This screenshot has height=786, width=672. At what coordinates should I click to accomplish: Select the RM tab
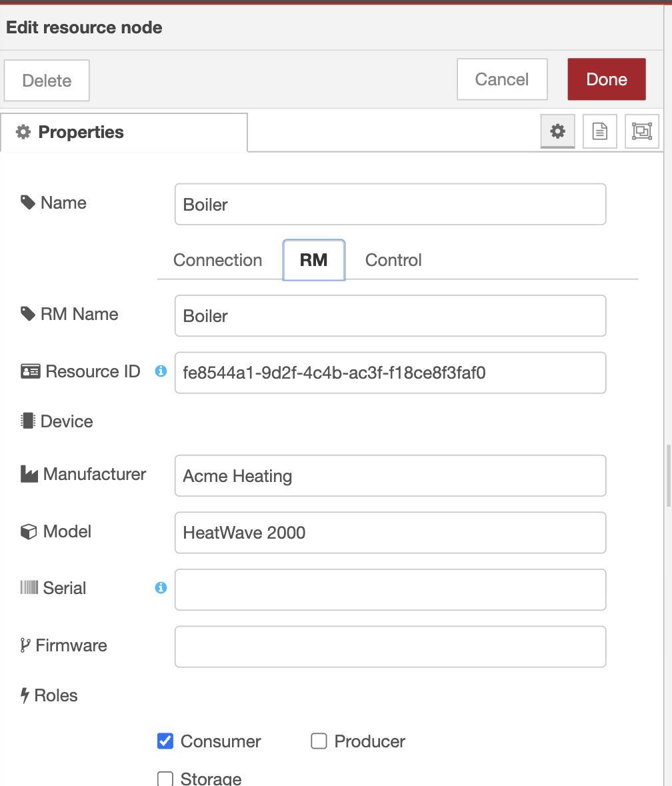point(314,260)
